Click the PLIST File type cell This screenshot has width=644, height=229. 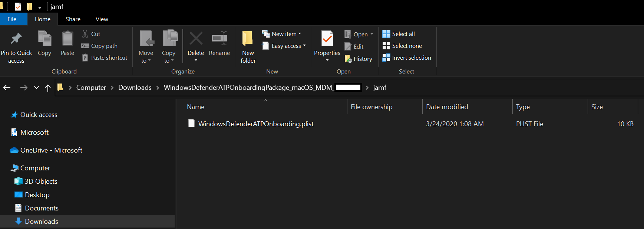pyautogui.click(x=529, y=124)
